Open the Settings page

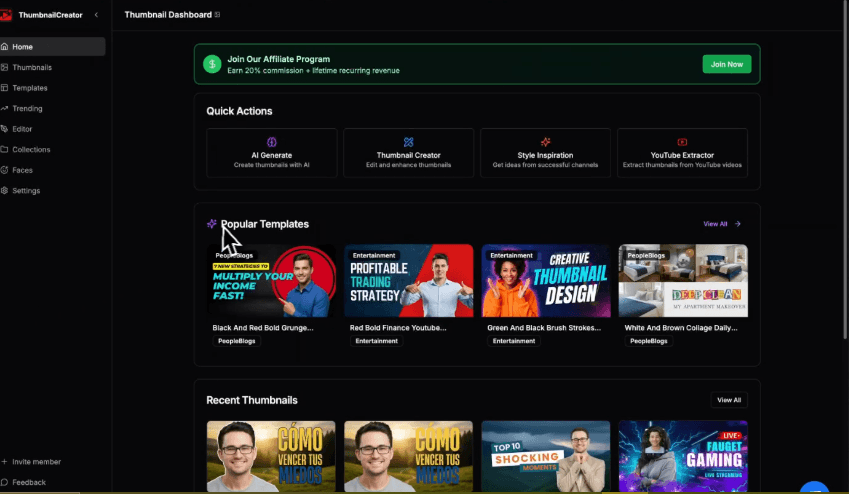point(26,190)
